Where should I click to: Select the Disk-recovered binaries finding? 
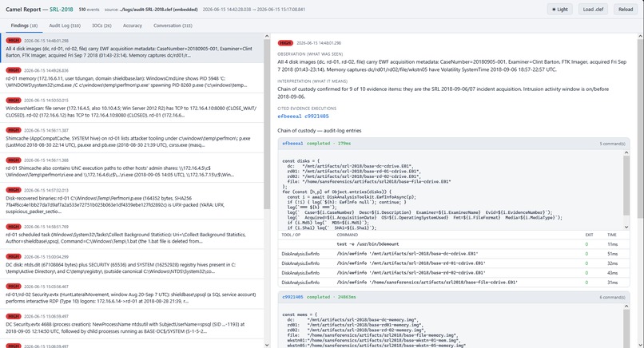(x=132, y=201)
